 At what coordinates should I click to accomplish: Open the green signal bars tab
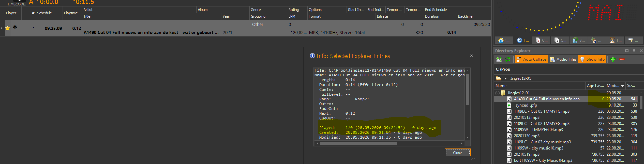[x=579, y=40]
